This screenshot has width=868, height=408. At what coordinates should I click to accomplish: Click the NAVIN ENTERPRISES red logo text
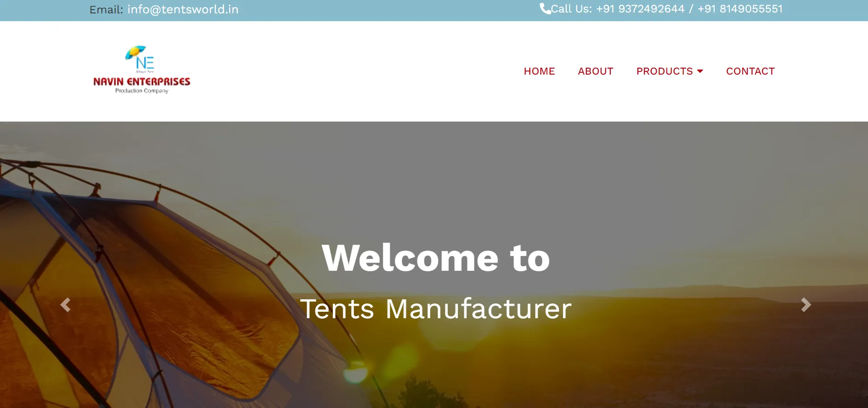(x=142, y=82)
